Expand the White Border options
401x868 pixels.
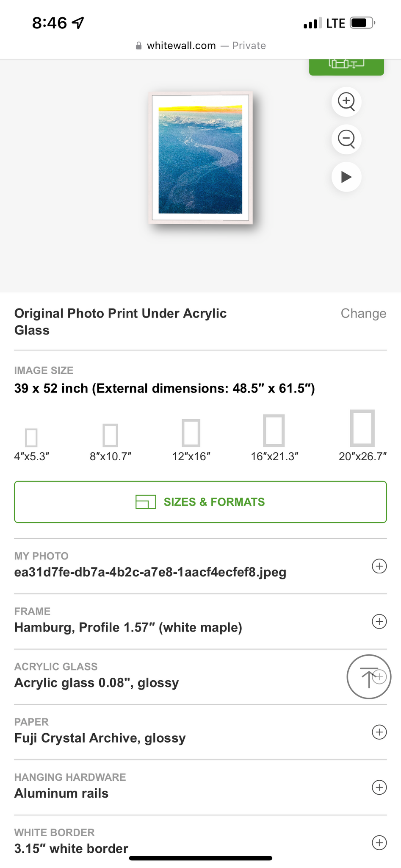[379, 842]
